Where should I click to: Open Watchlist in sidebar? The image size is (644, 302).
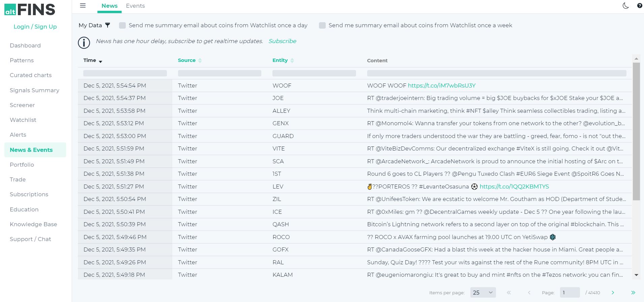pos(23,120)
